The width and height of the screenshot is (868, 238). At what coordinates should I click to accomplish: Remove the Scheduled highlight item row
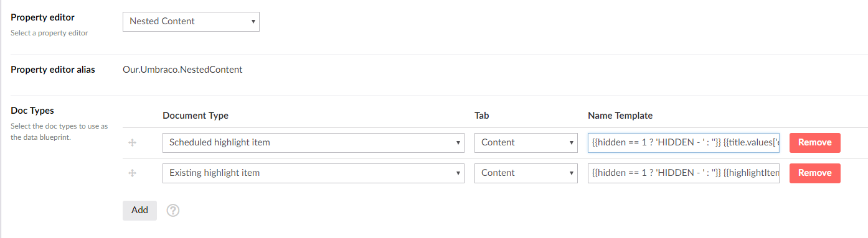point(815,142)
